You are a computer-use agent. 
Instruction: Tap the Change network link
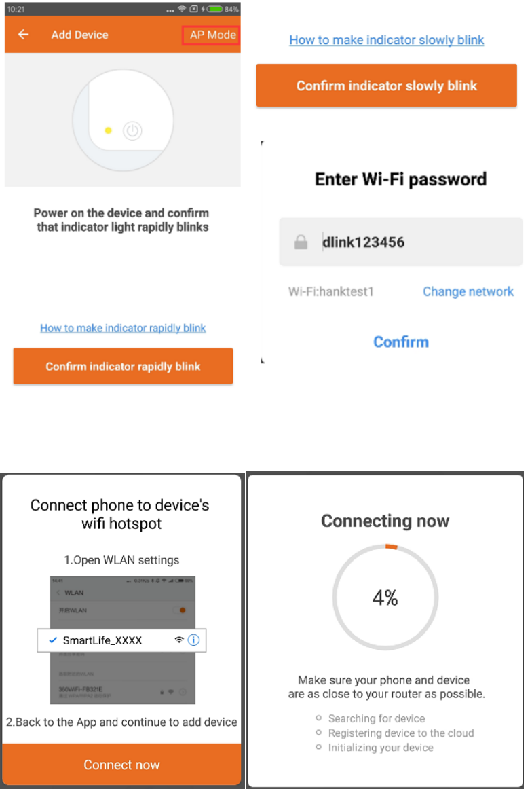click(468, 291)
